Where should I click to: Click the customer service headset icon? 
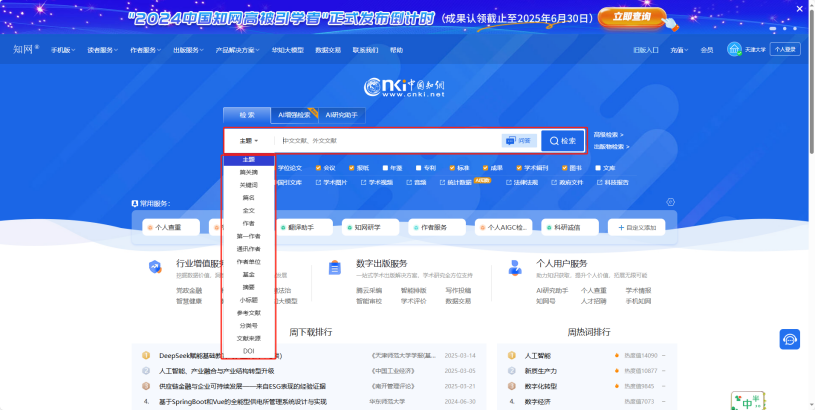pyautogui.click(x=790, y=339)
